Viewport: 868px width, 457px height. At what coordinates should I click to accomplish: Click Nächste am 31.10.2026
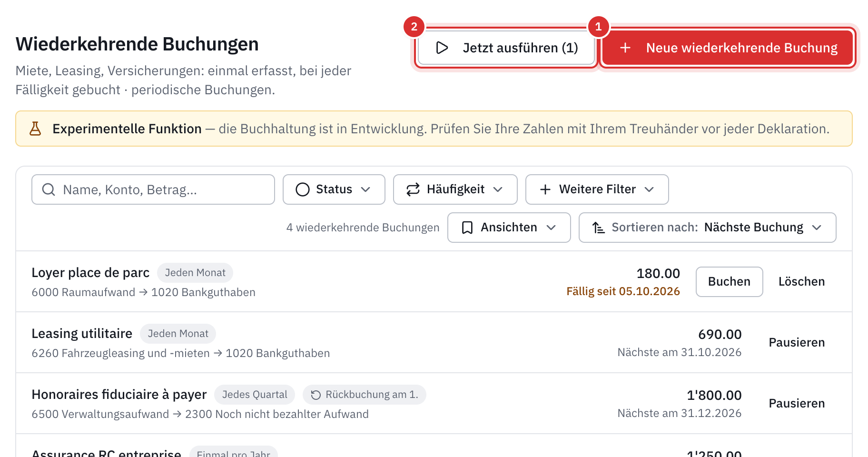point(680,352)
